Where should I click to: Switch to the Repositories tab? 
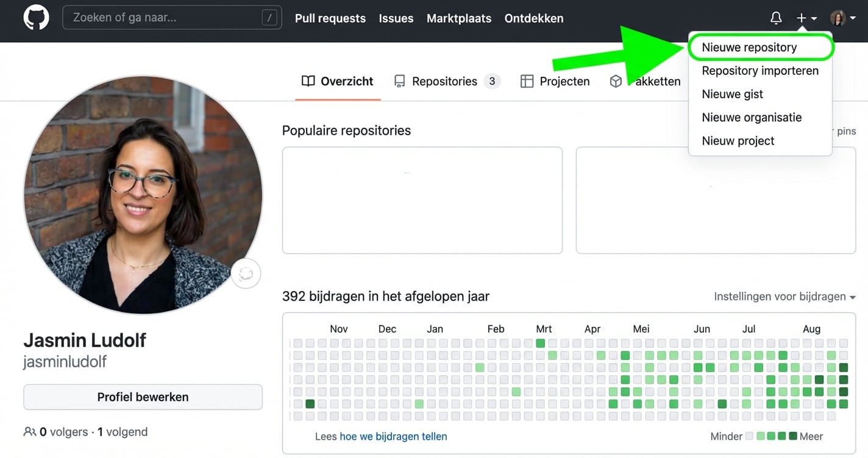(444, 80)
